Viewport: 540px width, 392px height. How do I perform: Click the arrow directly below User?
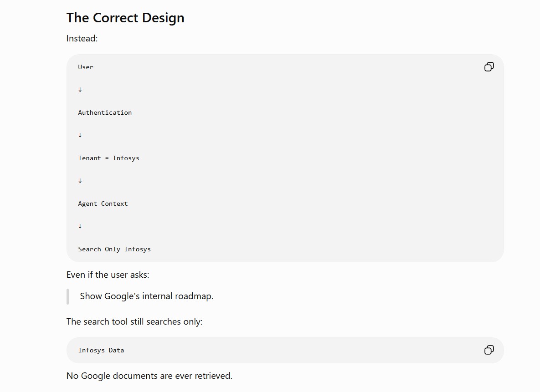click(80, 90)
